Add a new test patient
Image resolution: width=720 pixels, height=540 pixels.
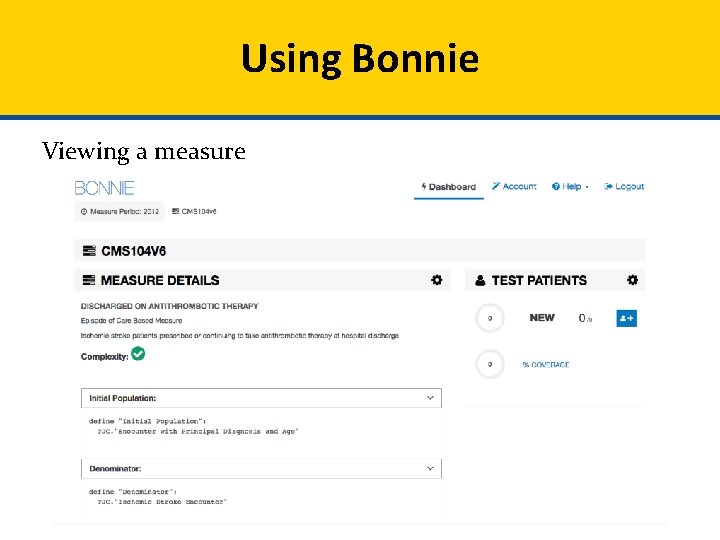(x=627, y=318)
